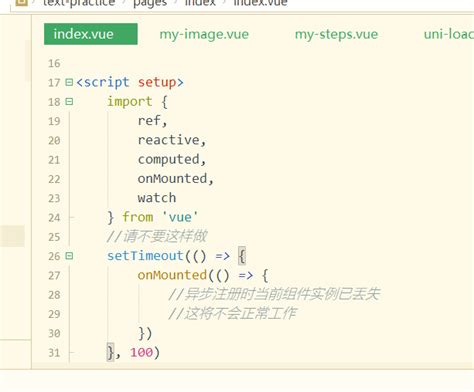
Task: Collapse the script setup block at line 17
Action: (x=69, y=82)
